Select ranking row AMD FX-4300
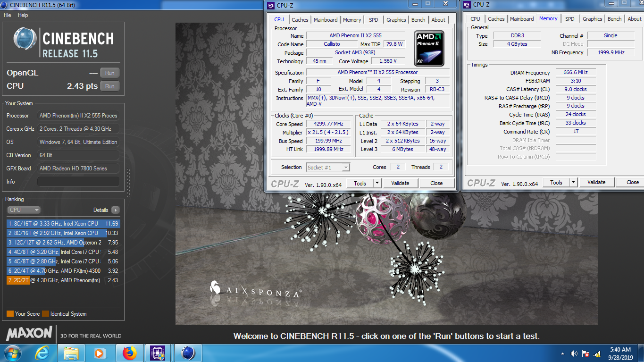The width and height of the screenshot is (644, 362). (63, 271)
